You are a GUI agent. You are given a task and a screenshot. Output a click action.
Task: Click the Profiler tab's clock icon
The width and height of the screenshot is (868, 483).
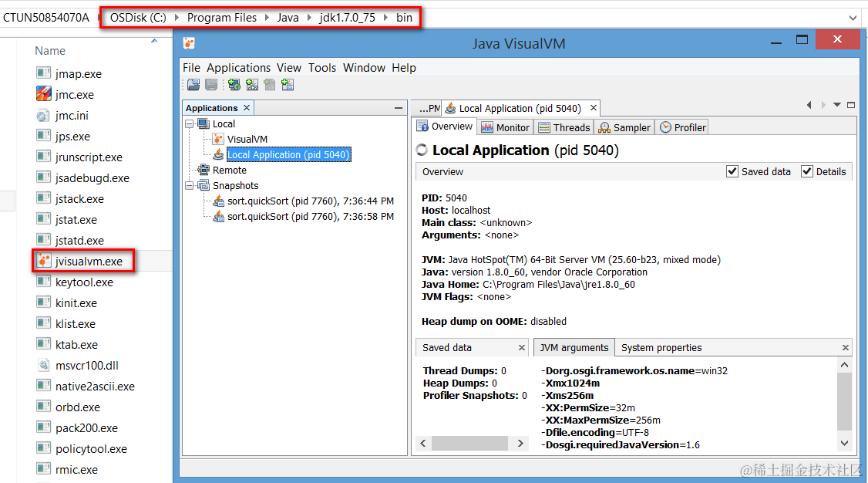pyautogui.click(x=665, y=127)
